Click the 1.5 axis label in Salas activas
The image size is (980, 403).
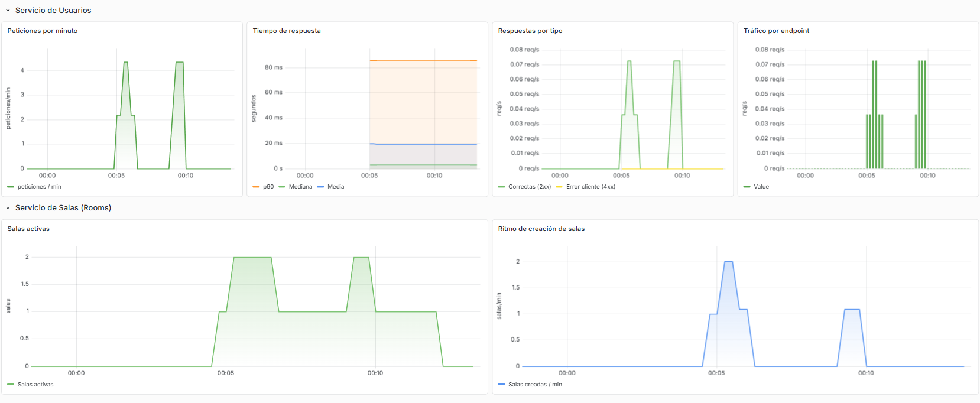25,284
